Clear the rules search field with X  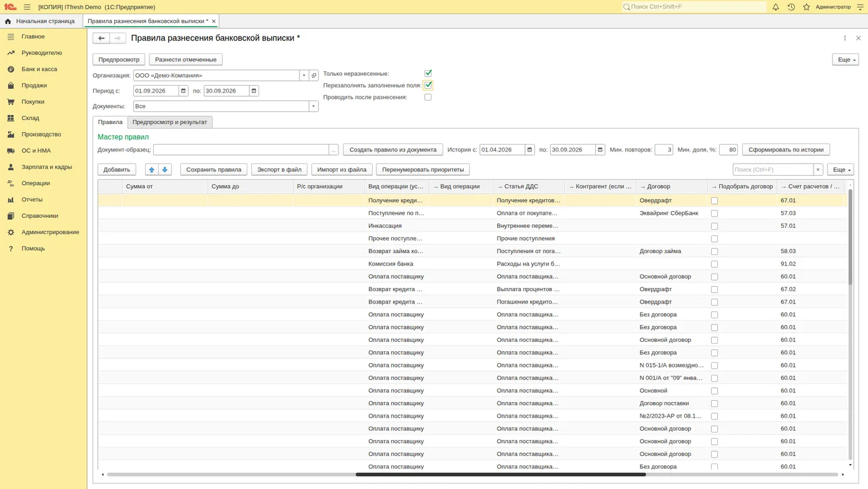pyautogui.click(x=818, y=169)
